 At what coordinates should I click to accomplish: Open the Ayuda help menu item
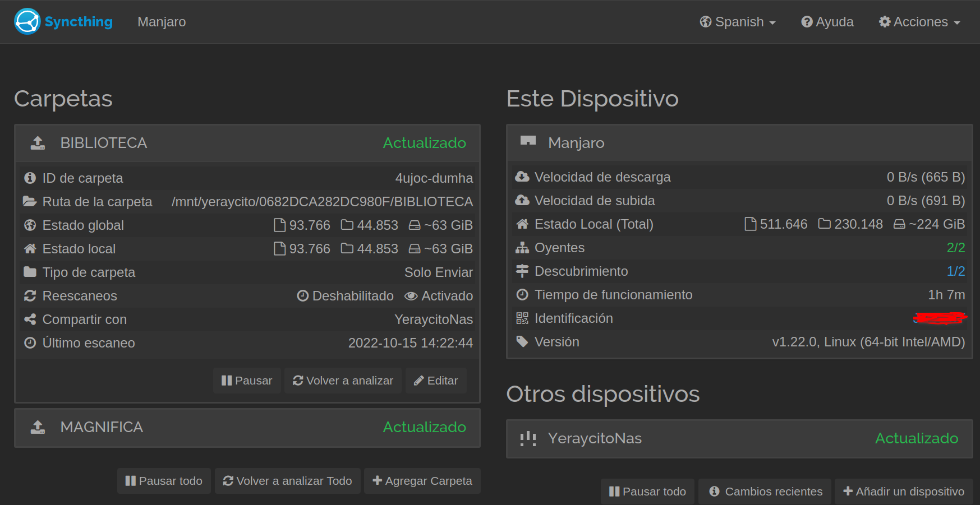point(827,22)
